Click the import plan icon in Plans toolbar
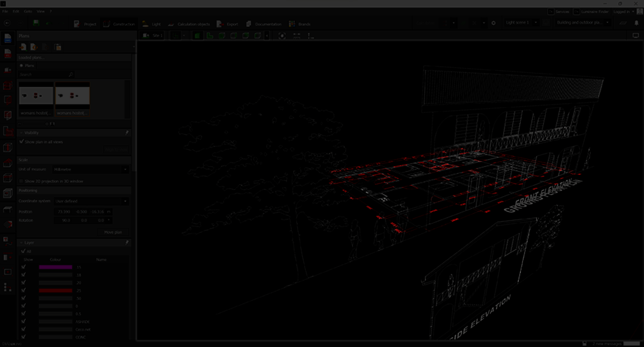 tap(23, 47)
